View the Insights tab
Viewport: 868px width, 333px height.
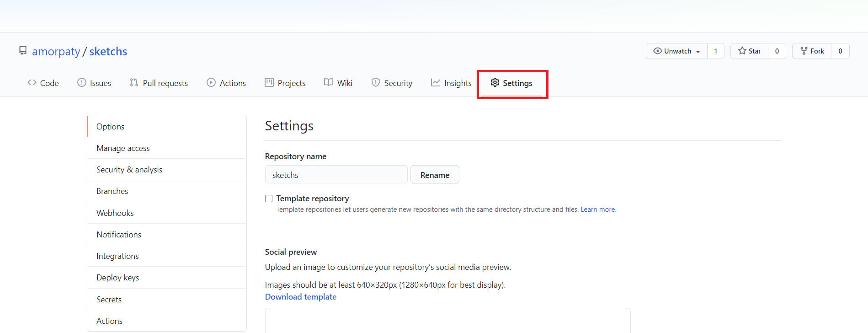point(451,83)
